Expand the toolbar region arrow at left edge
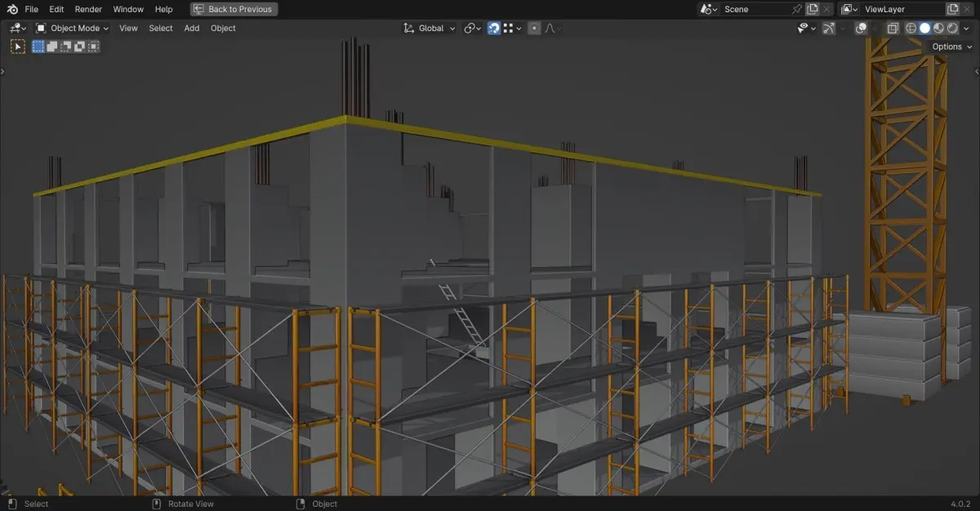 pos(2,72)
